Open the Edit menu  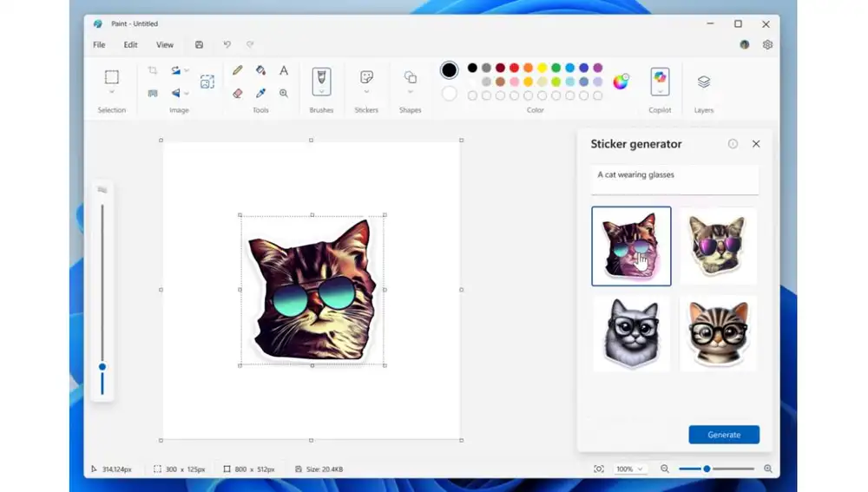click(131, 45)
